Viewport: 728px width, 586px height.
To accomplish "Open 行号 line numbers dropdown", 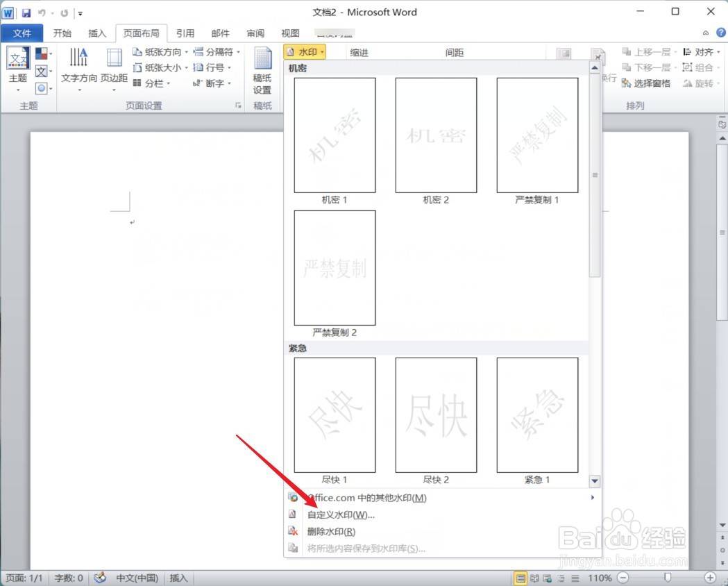I will tap(212, 68).
